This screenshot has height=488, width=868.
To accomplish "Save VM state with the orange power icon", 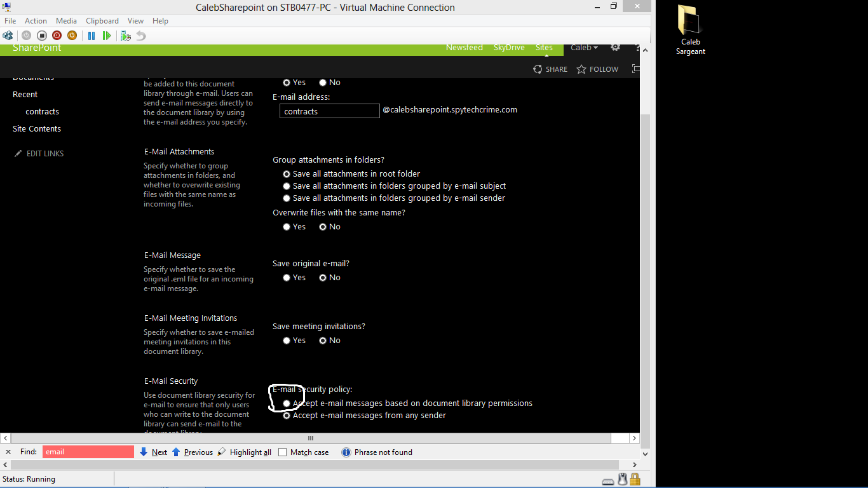I will point(72,36).
